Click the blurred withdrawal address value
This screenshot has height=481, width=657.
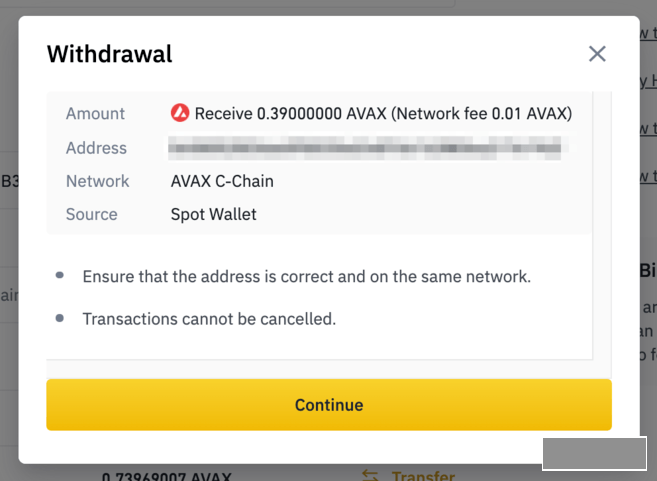[370, 148]
